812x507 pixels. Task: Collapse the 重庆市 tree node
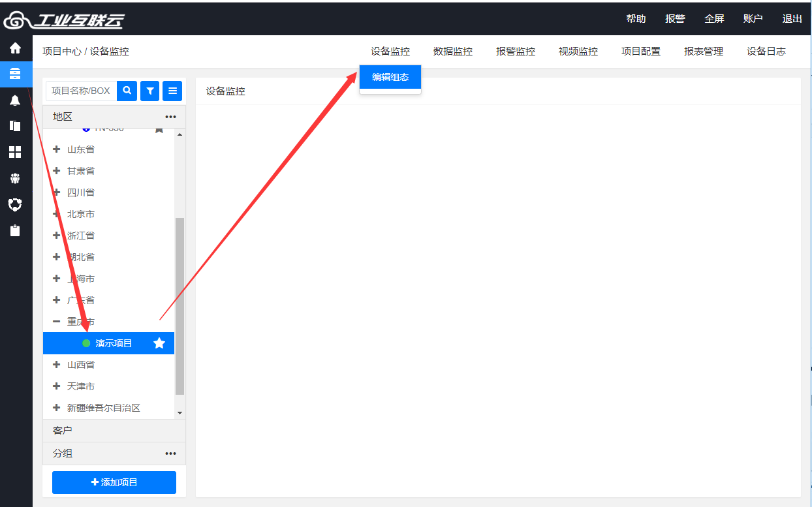pyautogui.click(x=56, y=322)
